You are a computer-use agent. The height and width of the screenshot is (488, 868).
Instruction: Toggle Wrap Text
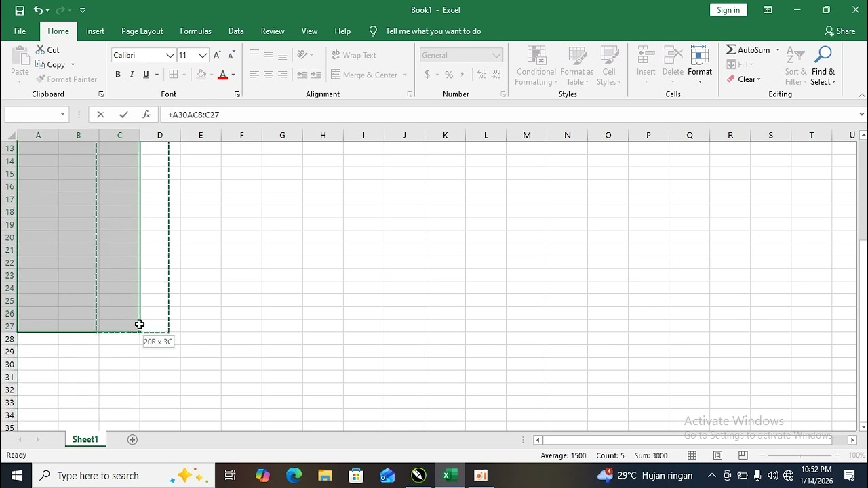353,55
